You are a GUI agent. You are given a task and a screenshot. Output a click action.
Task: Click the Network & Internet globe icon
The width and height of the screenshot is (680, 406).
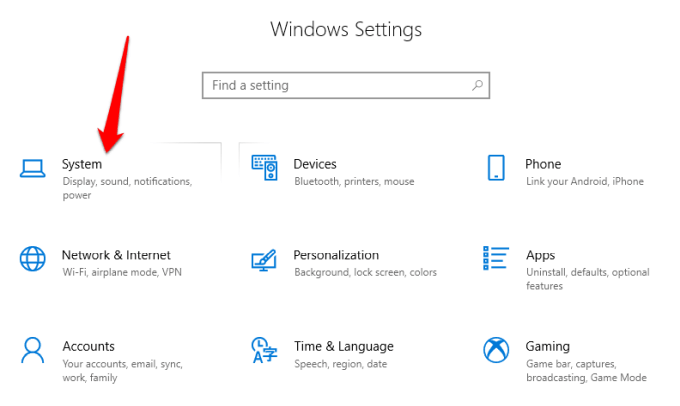click(x=33, y=259)
